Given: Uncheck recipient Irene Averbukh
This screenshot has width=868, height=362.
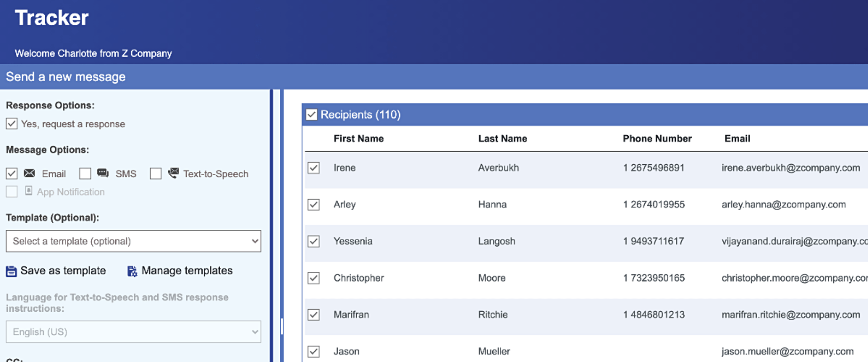Looking at the screenshot, I should point(314,168).
